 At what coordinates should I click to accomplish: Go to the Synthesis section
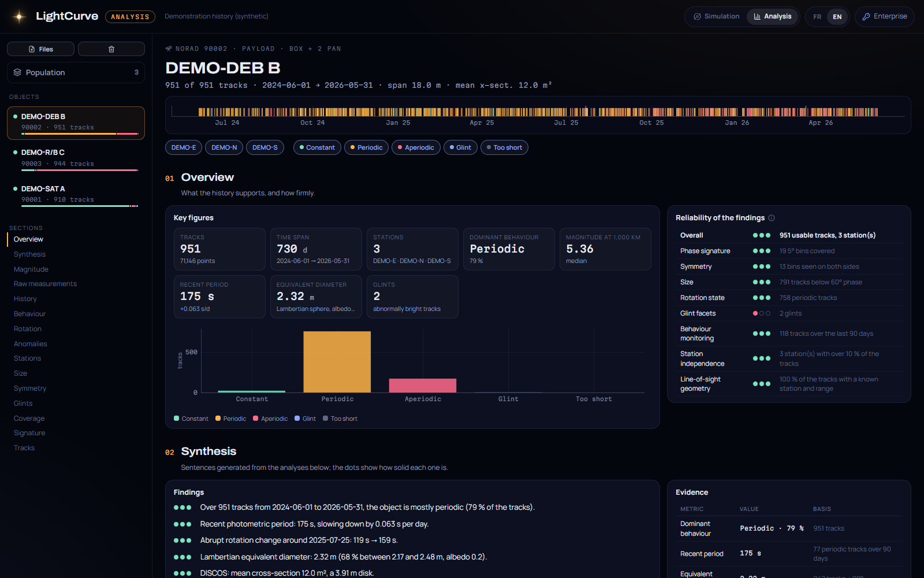[29, 254]
